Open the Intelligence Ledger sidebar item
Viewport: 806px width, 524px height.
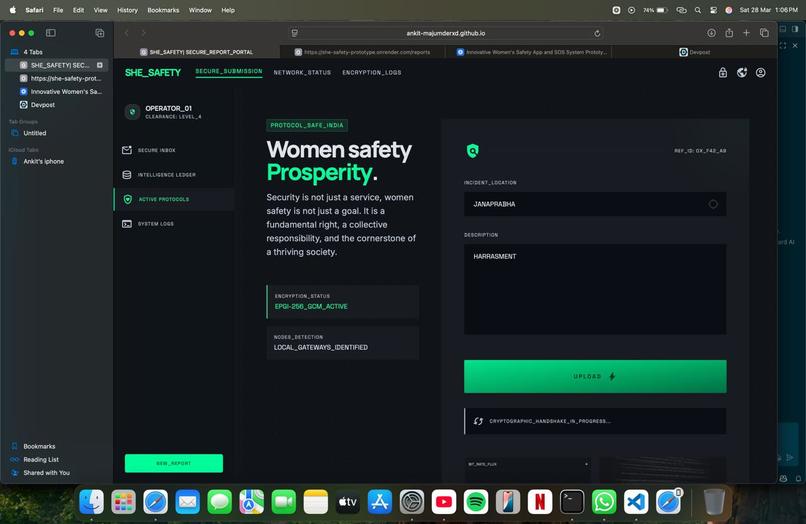(159, 175)
